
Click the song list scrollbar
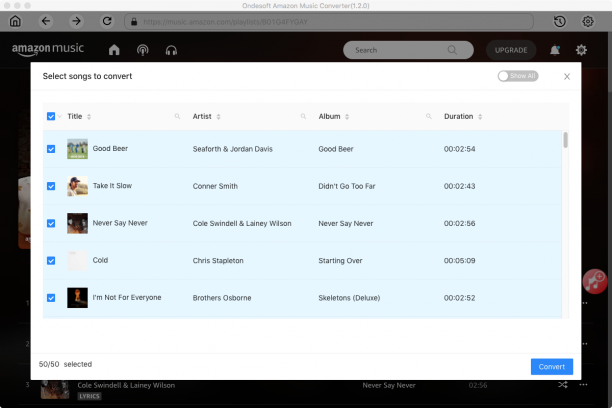[565, 140]
